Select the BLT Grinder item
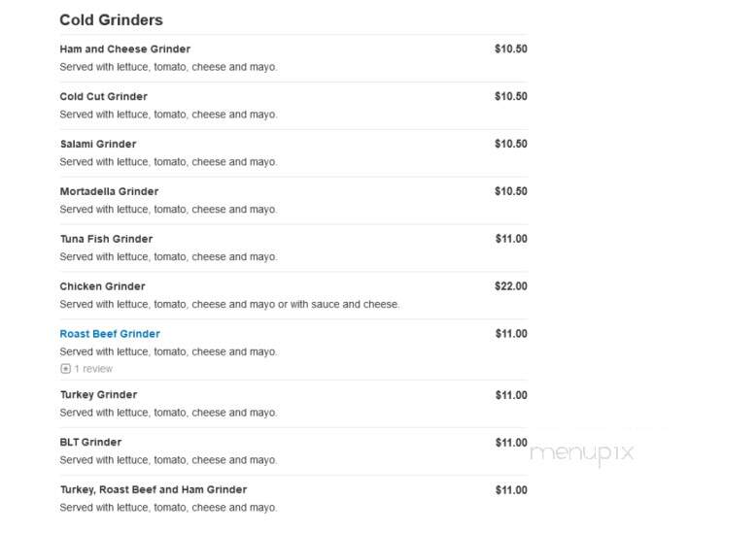 tap(90, 442)
